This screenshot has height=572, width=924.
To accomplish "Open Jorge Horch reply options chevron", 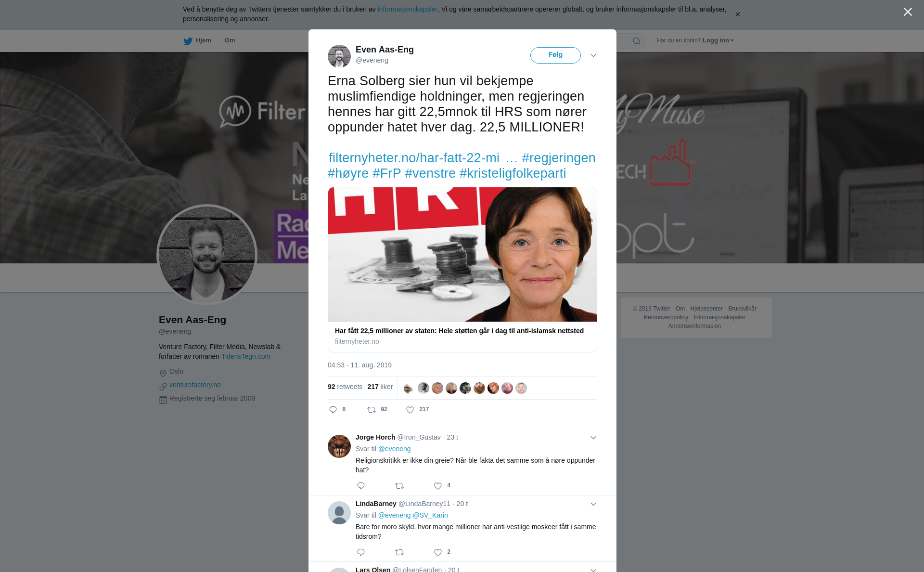I will (593, 438).
